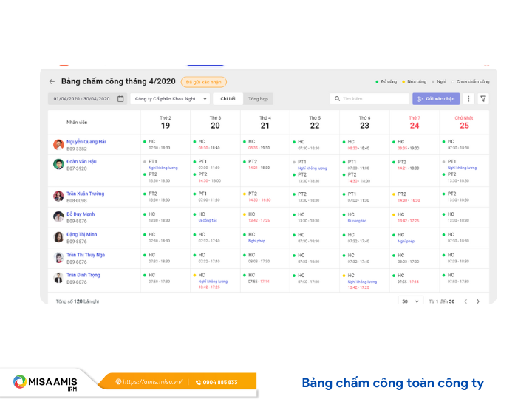Open the three-dot more options menu

tap(468, 98)
